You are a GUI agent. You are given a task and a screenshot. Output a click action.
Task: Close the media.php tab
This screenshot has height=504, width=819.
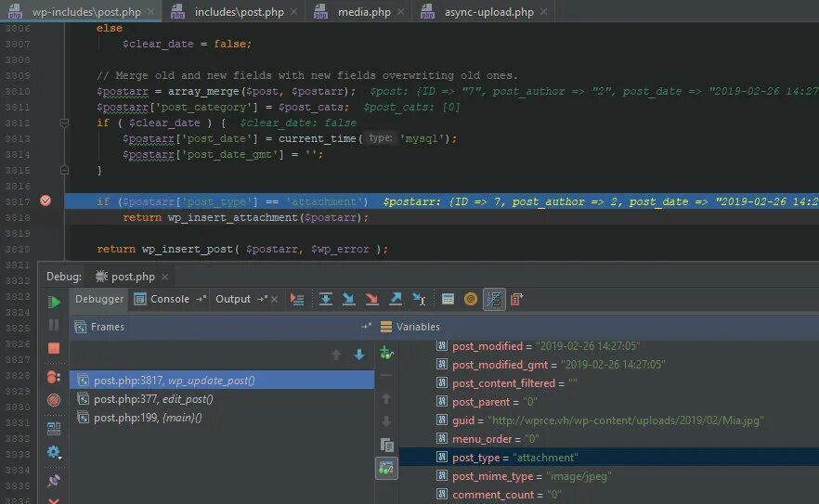click(400, 11)
